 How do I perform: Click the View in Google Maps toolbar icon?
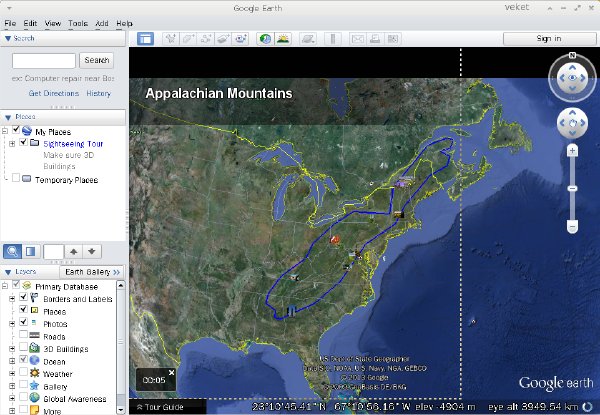pos(393,39)
